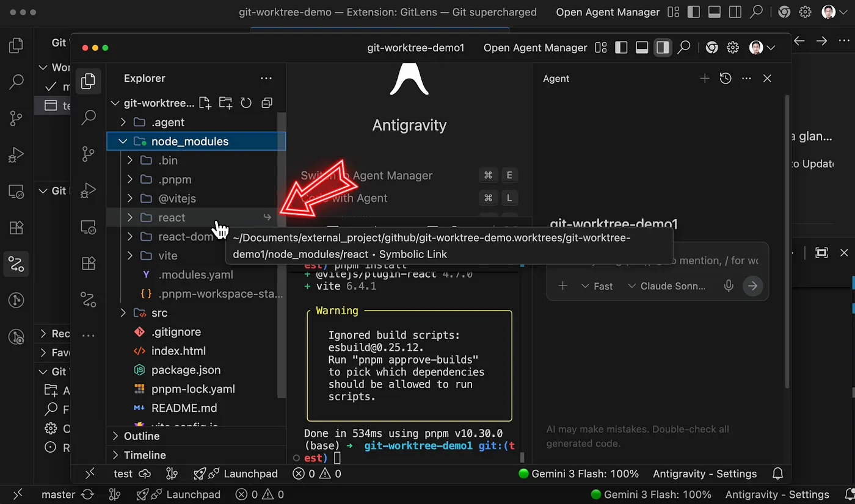This screenshot has height=504, width=855.
Task: Refresh the Explorer file tree
Action: (246, 103)
